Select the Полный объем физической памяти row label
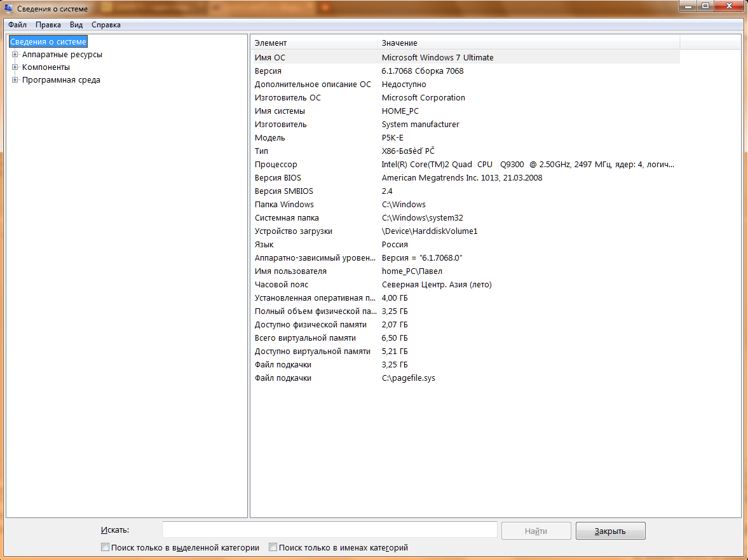Image resolution: width=748 pixels, height=560 pixels. point(315,311)
